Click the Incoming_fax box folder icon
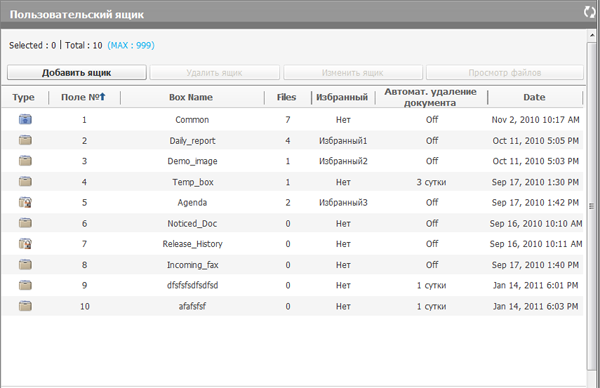 (x=25, y=264)
